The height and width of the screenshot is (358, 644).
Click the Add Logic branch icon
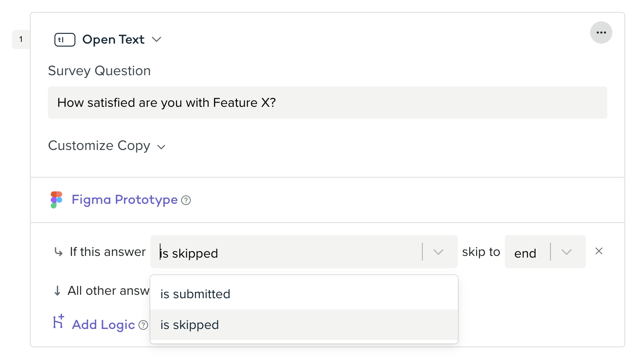click(x=58, y=322)
